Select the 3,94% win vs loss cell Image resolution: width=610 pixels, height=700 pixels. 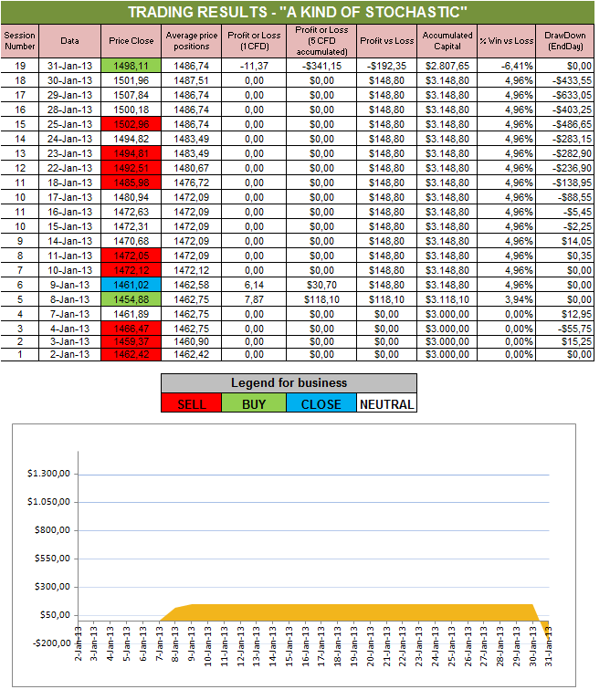click(507, 299)
